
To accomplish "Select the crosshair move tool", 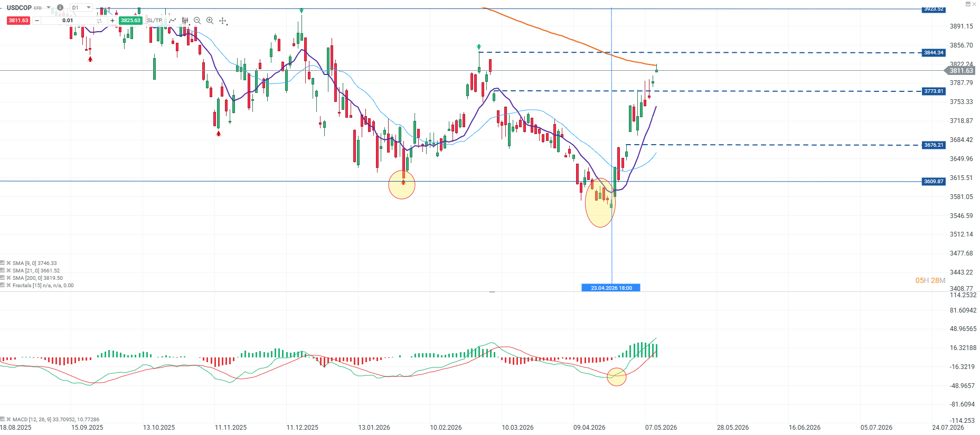I will pos(223,21).
